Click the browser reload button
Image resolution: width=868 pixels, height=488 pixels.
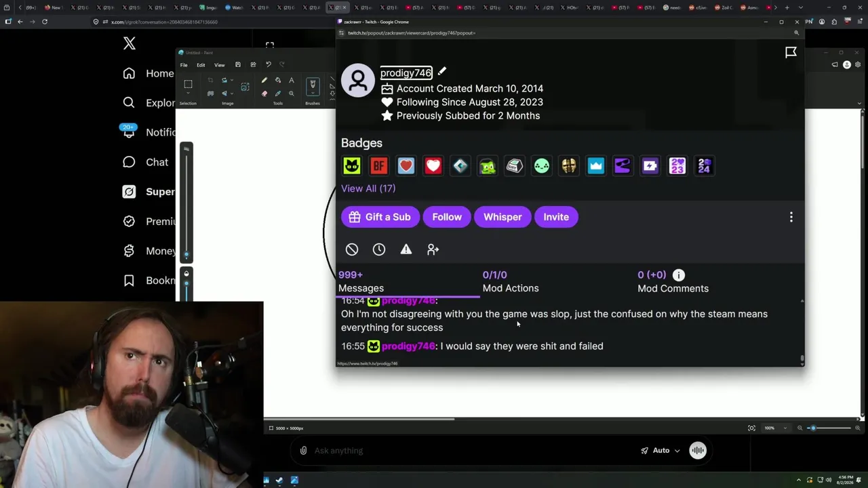[x=45, y=22]
